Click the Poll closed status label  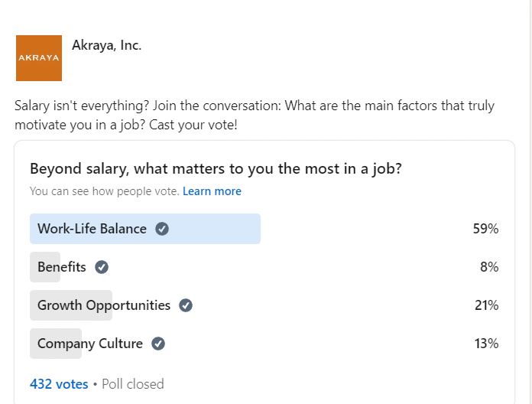pyautogui.click(x=133, y=384)
